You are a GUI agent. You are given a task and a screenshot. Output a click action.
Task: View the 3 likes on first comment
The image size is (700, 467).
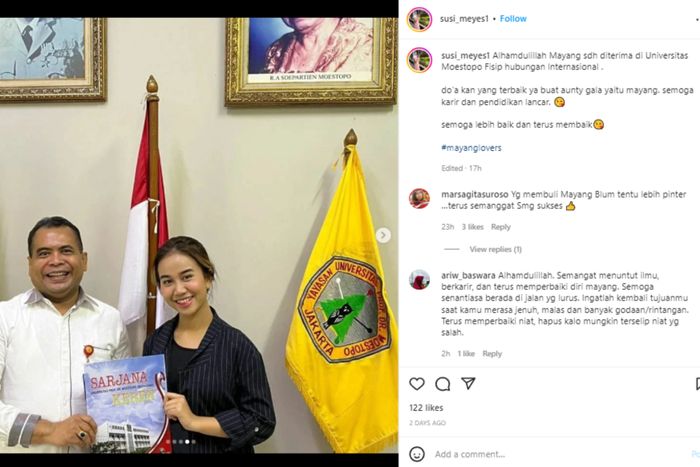(472, 227)
